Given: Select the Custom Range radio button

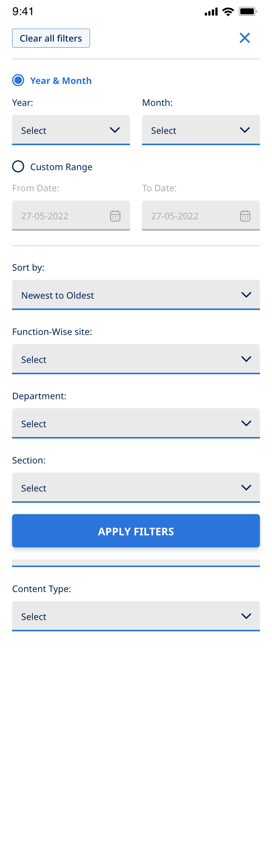Looking at the screenshot, I should coord(18,167).
